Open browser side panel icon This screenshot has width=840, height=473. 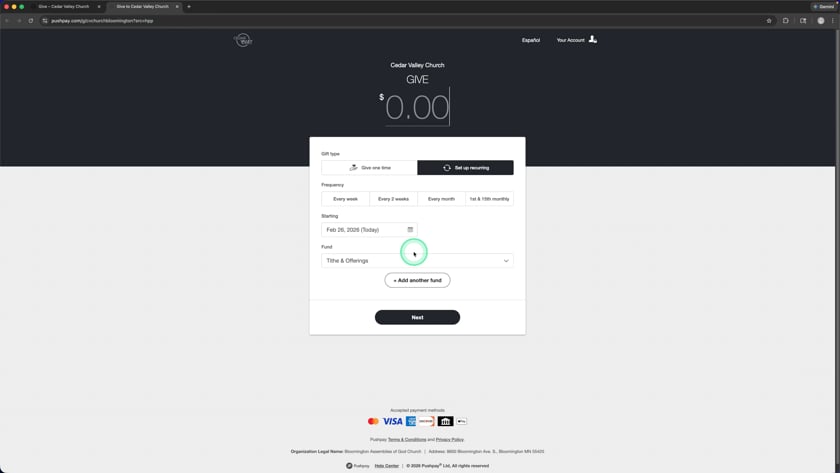coord(803,21)
